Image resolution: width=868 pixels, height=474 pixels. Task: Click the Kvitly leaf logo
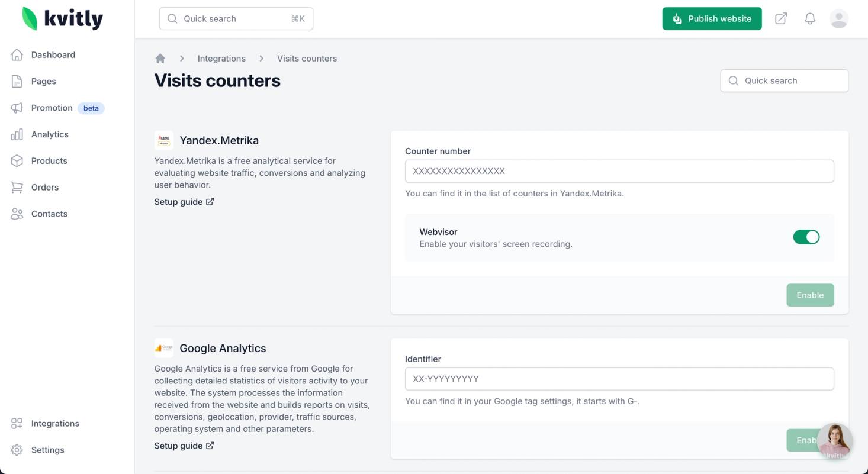click(30, 18)
